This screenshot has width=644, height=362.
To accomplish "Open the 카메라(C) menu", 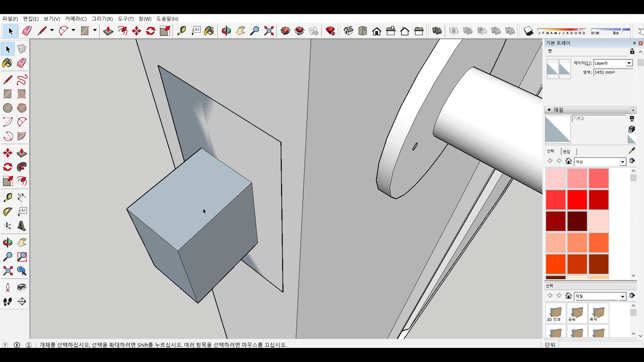I will coord(76,19).
